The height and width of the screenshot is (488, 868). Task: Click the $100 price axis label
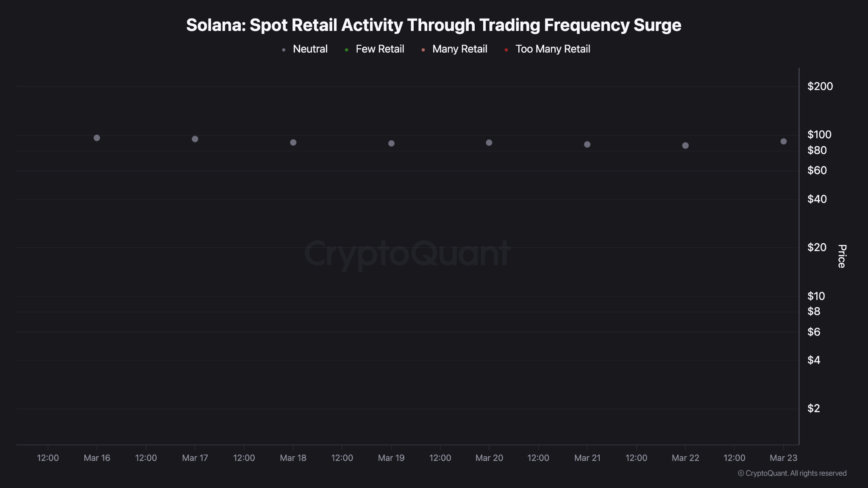819,135
